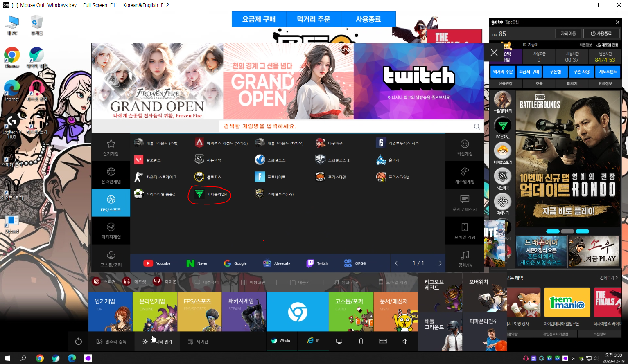
Task: Click the 사용종료 top banner button
Action: pos(368,19)
